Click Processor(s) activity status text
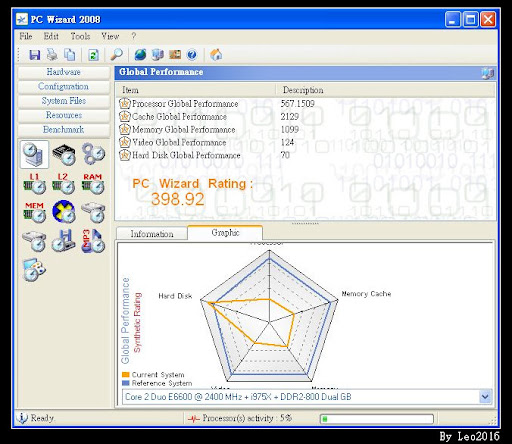This screenshot has width=512, height=444. click(247, 418)
